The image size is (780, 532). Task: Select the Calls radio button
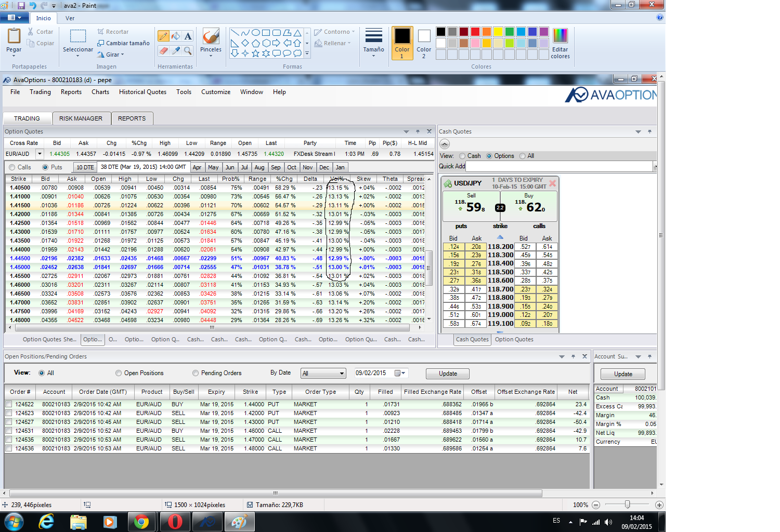point(12,167)
